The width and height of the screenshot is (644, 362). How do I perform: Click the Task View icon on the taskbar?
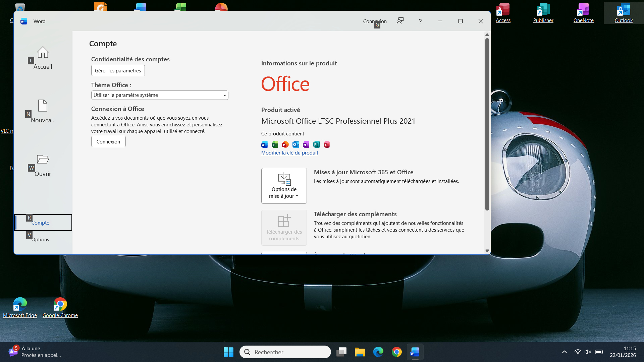click(341, 352)
